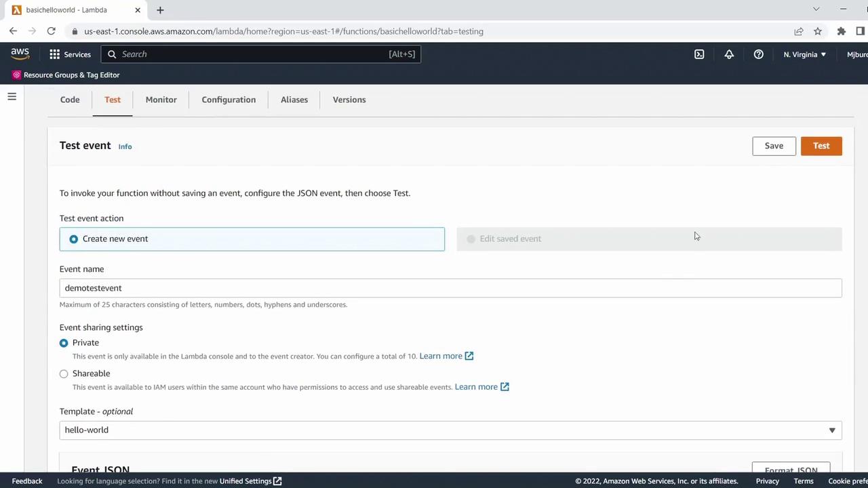Open AWS CloudShell from the top bar
The height and width of the screenshot is (488, 868).
[x=699, y=54]
